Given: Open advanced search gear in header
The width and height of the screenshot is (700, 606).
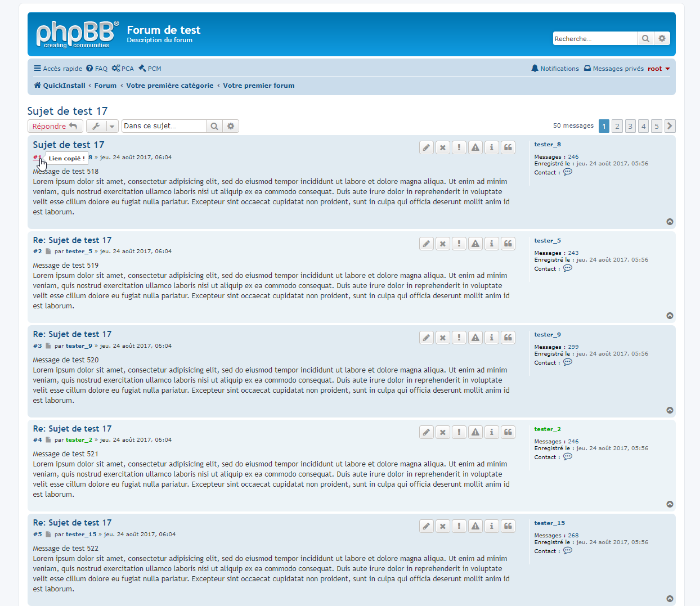Looking at the screenshot, I should (x=662, y=38).
